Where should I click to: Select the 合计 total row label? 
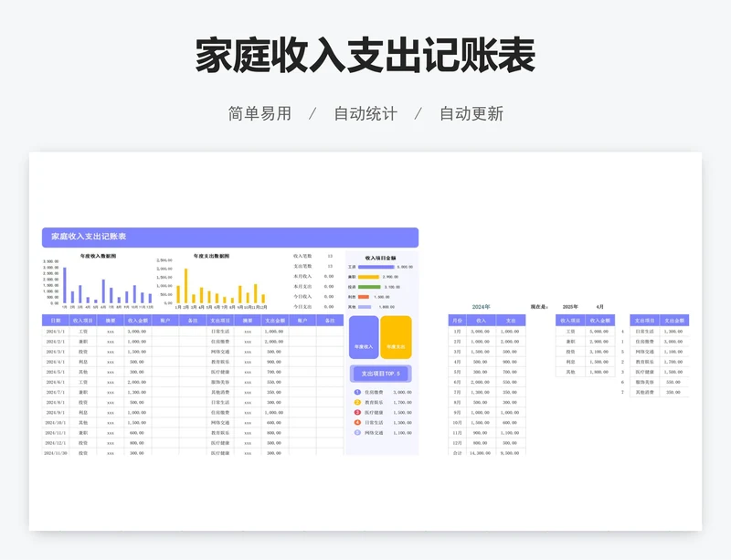point(458,453)
